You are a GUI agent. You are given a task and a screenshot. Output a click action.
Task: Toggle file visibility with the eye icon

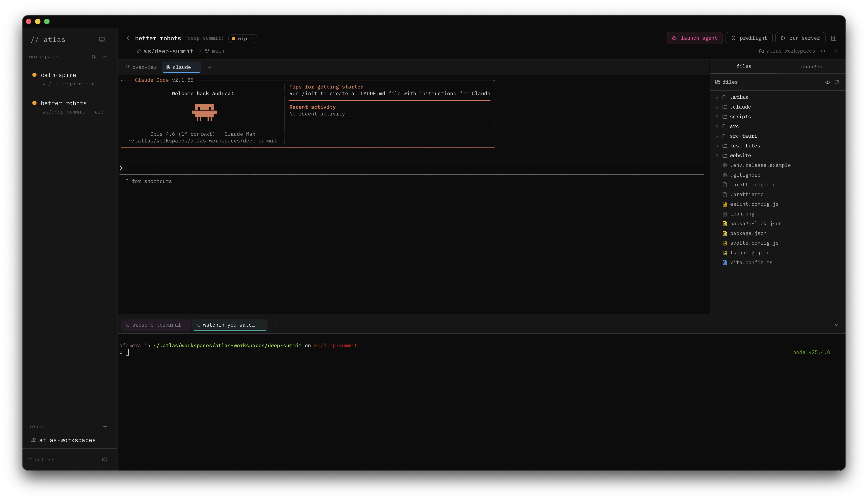(827, 82)
